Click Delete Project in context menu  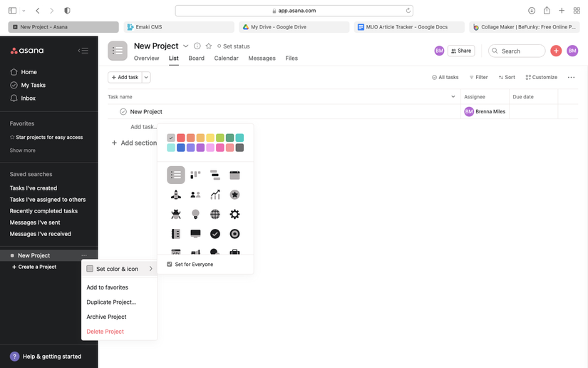click(105, 332)
